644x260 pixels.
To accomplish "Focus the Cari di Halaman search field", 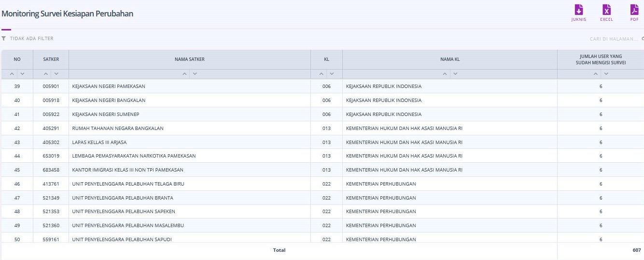I will pos(614,39).
